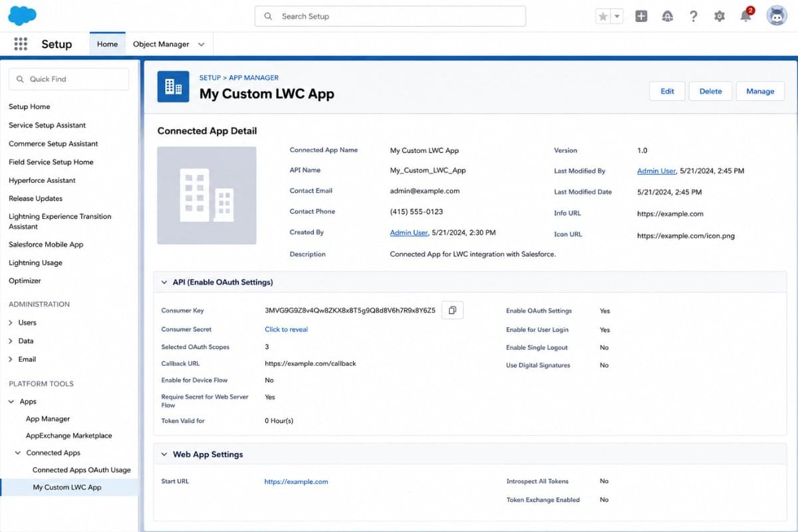This screenshot has height=532, width=798.
Task: Switch to the Object Manager tab
Action: coord(161,44)
